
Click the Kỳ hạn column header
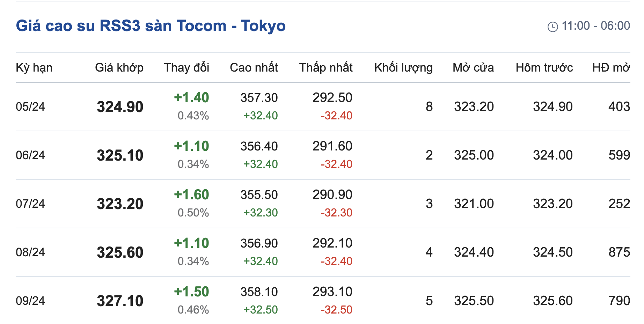click(x=34, y=67)
